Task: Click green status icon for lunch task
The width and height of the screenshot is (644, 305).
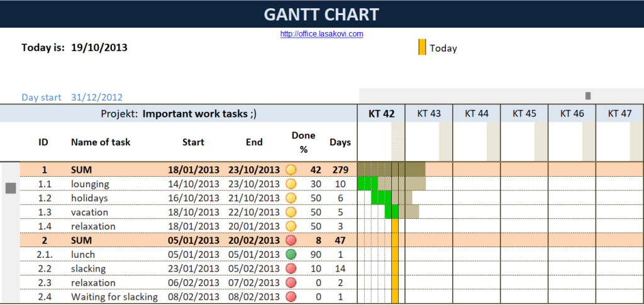Action: 291,255
